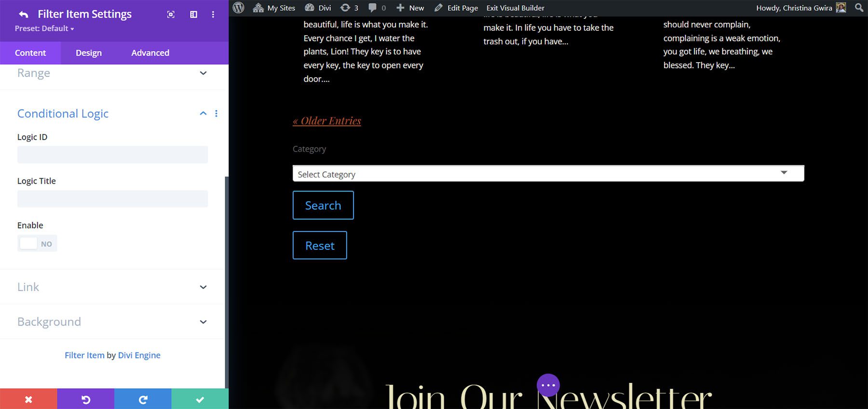The height and width of the screenshot is (409, 868).
Task: Expand the Link settings section
Action: pyautogui.click(x=203, y=287)
